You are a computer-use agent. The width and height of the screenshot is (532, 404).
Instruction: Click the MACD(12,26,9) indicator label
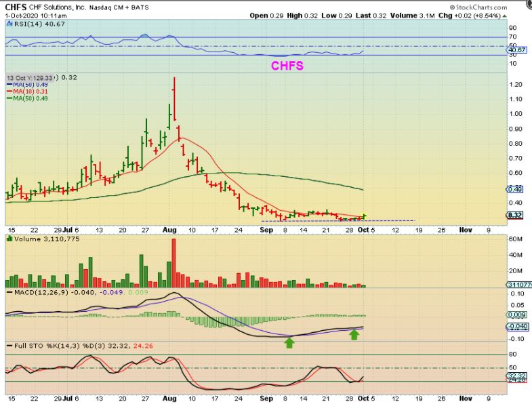(x=41, y=292)
